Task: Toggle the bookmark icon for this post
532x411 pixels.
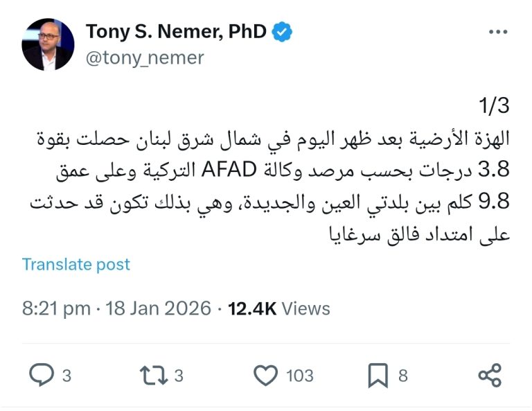Action: tap(378, 376)
